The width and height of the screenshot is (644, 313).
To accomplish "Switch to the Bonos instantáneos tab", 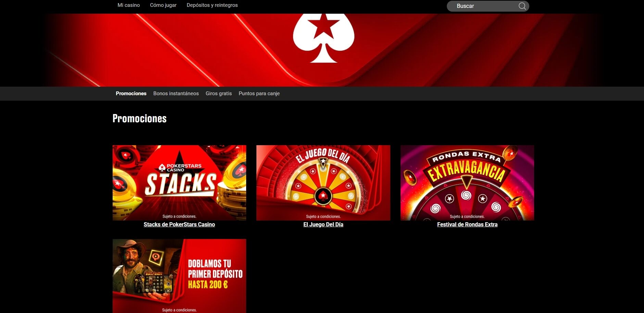I will click(x=176, y=93).
